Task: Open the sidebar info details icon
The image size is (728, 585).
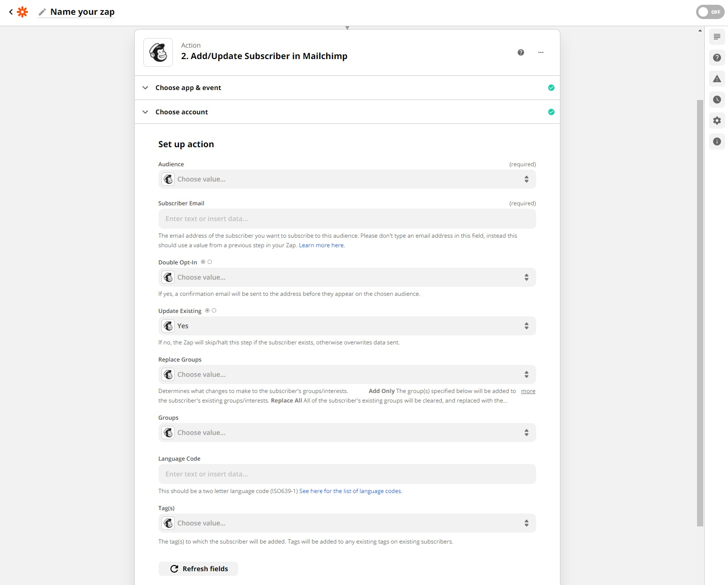Action: click(717, 141)
